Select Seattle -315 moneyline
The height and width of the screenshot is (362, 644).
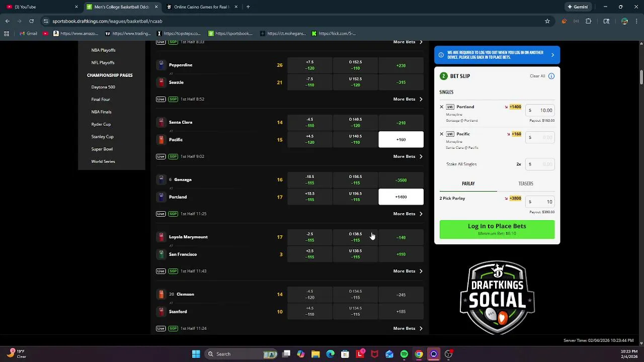point(401,82)
